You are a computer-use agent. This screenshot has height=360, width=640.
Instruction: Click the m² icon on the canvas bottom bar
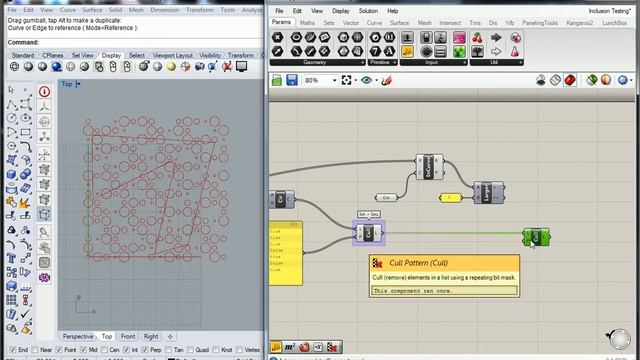pos(289,347)
